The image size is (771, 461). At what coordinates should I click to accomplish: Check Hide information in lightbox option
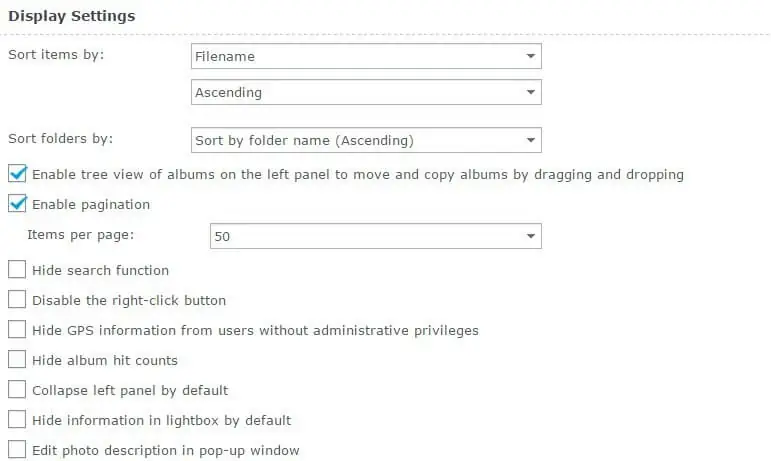tap(17, 420)
